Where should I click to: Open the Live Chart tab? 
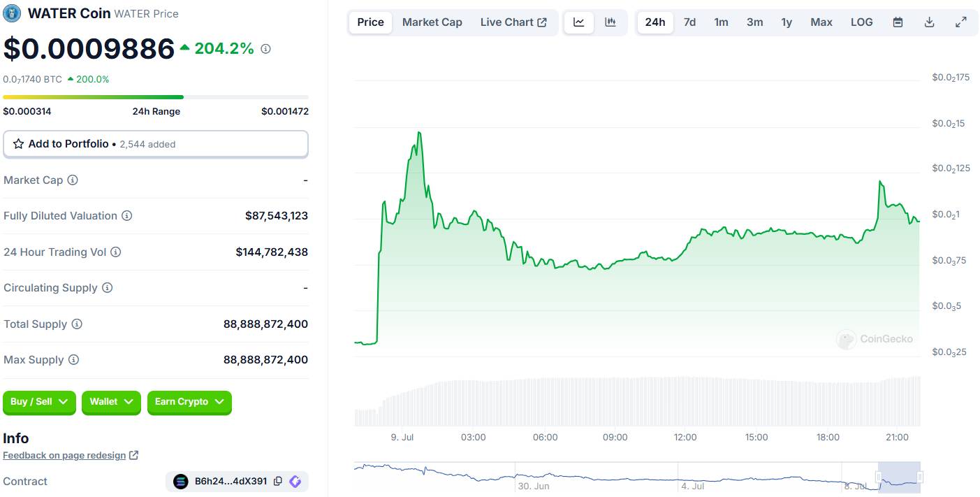pyautogui.click(x=513, y=22)
